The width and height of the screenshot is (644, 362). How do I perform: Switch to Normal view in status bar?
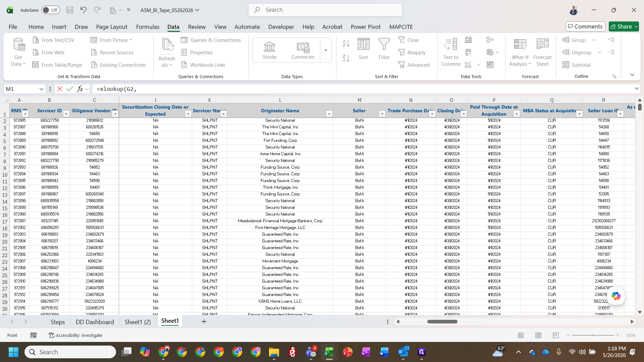(521, 335)
